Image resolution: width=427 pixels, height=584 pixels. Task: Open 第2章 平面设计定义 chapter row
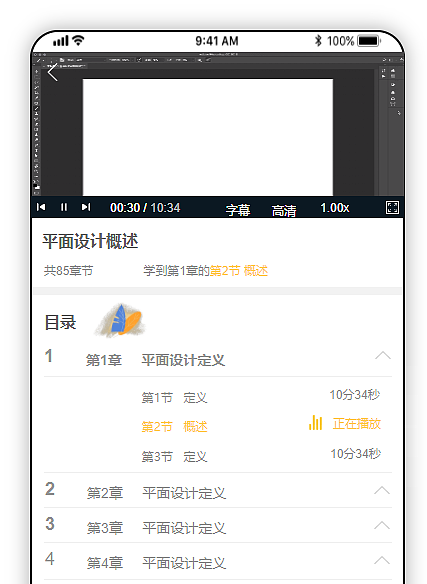coord(218,491)
